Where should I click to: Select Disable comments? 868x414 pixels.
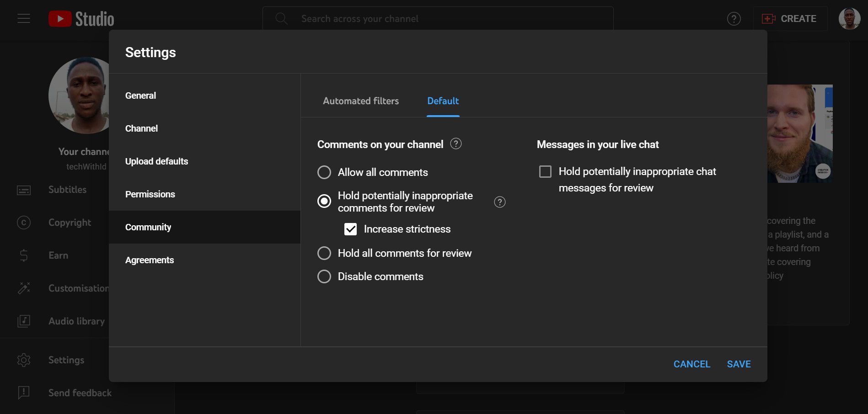324,276
